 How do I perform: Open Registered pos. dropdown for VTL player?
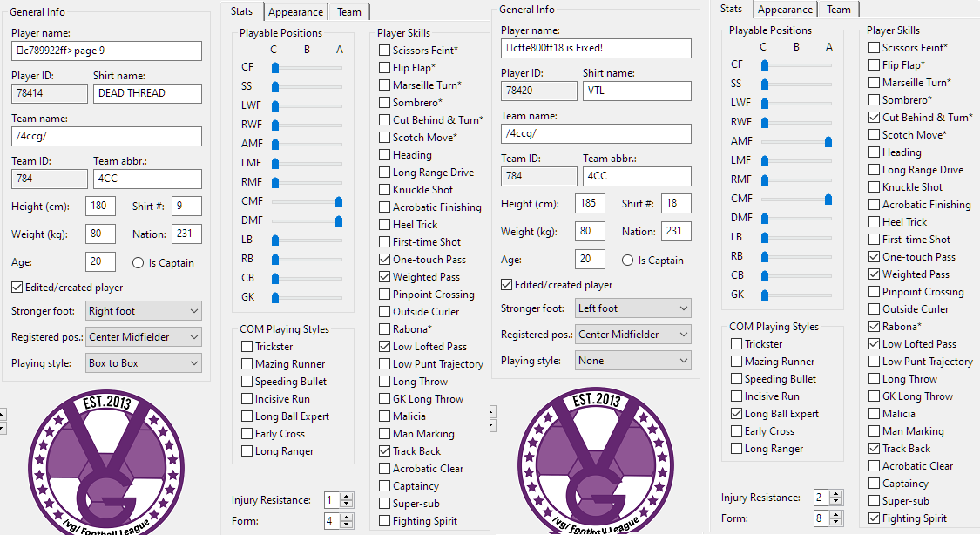tap(633, 335)
